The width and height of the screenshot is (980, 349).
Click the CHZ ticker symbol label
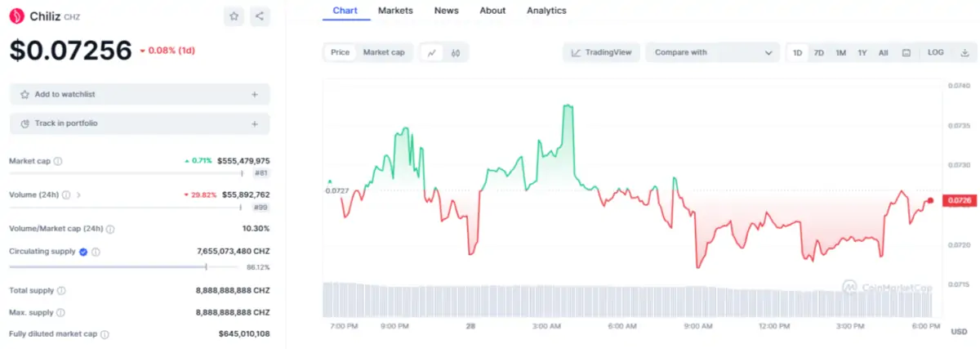tap(72, 16)
